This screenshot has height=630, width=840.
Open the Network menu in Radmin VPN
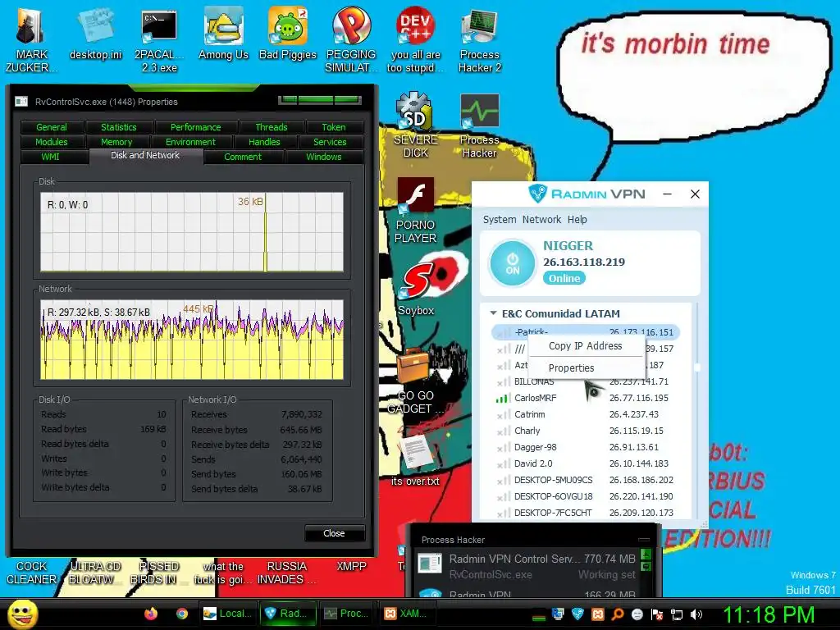541,219
